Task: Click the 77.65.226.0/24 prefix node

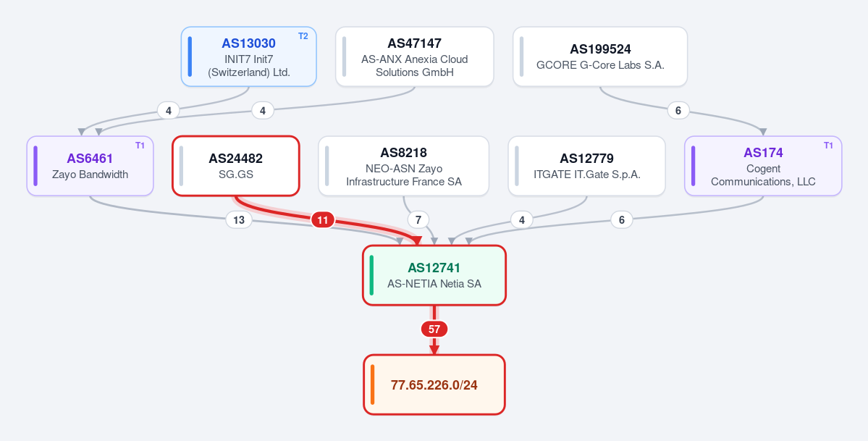Action: click(434, 385)
